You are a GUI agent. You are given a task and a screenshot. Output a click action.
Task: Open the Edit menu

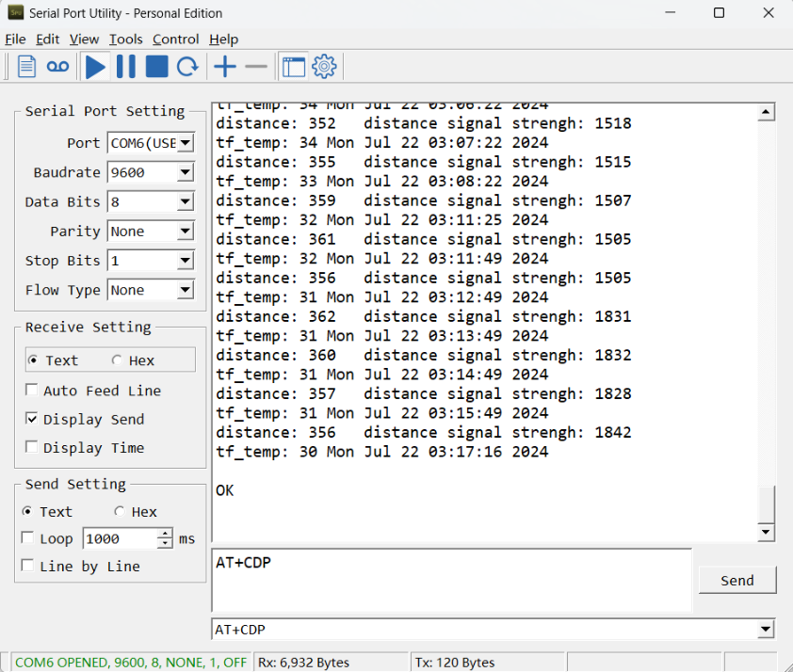click(47, 40)
